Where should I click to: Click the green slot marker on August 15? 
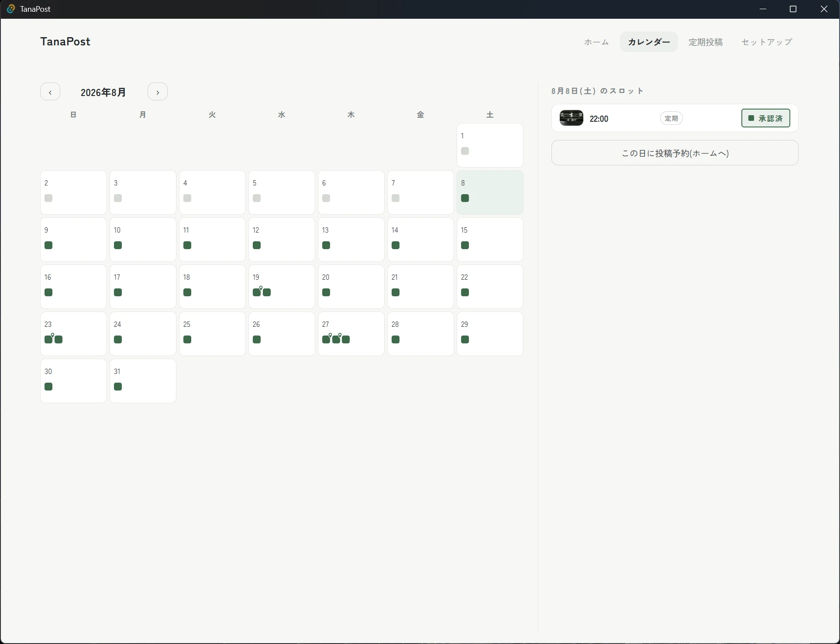(465, 246)
